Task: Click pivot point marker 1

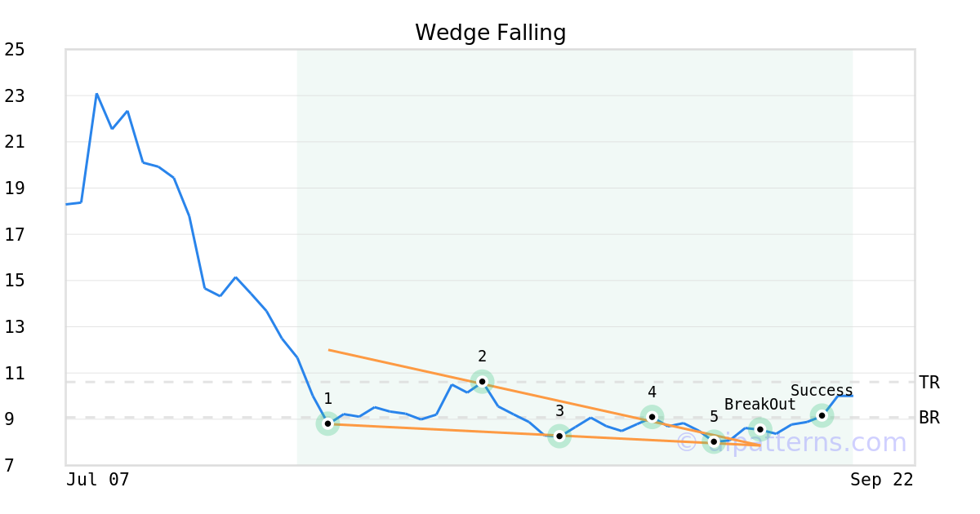Action: click(x=327, y=423)
